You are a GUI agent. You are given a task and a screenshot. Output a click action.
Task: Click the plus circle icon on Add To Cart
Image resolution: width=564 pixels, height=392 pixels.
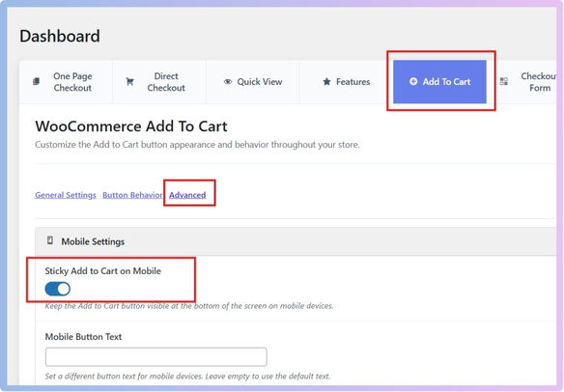[413, 82]
